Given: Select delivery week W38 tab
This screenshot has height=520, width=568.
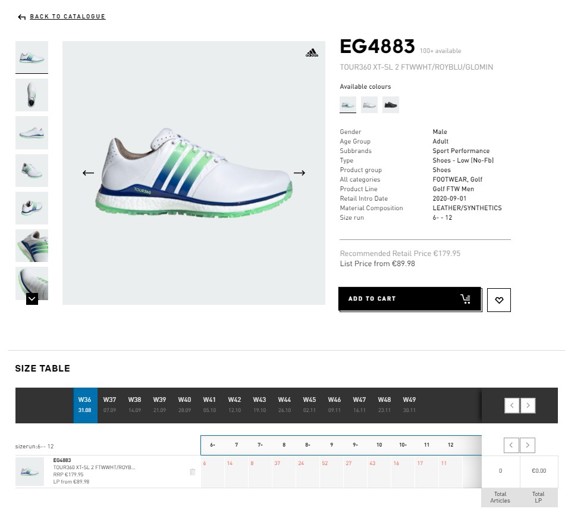Looking at the screenshot, I should (134, 405).
